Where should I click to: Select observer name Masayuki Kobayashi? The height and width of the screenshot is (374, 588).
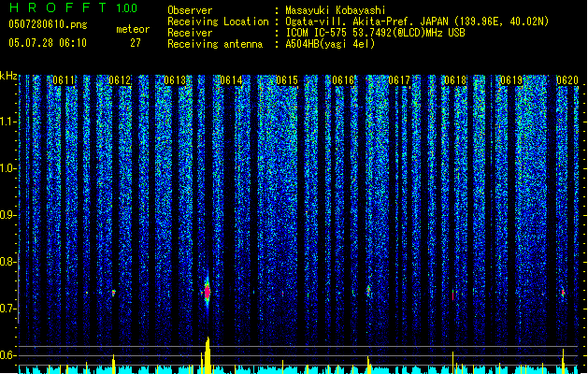(336, 10)
